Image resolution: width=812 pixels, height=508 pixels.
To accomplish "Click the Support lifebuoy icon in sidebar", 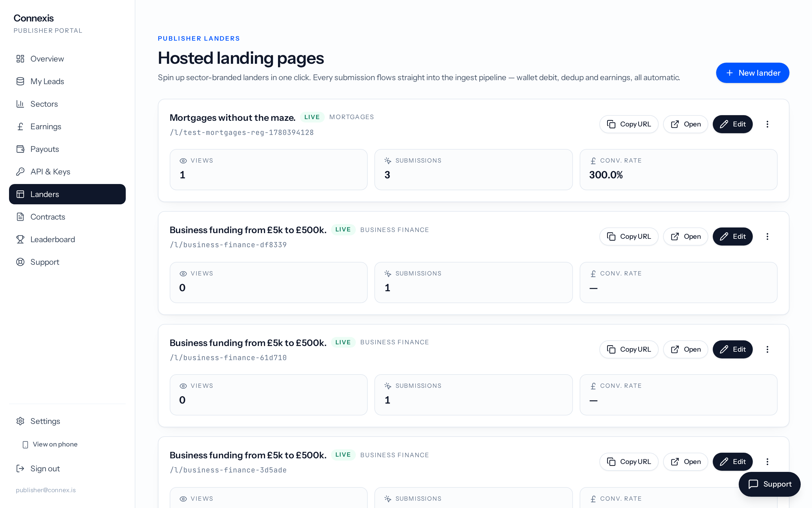I will [x=20, y=262].
